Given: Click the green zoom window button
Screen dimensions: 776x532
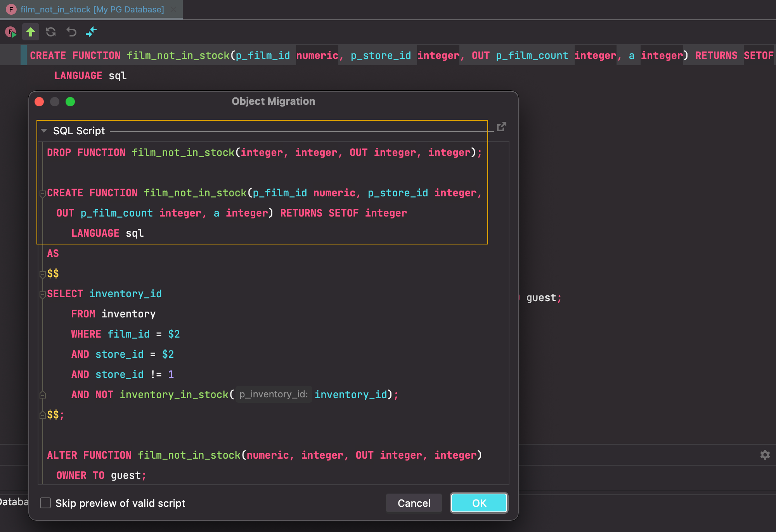Looking at the screenshot, I should [70, 102].
